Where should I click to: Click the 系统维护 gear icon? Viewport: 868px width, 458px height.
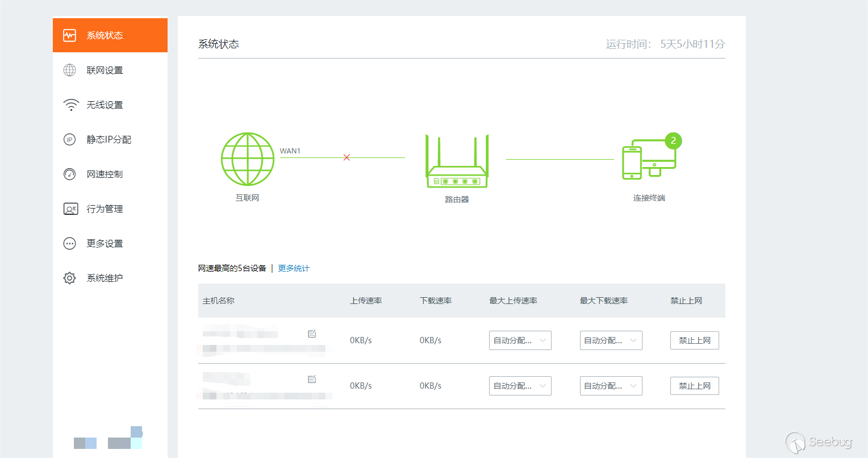[x=69, y=278]
